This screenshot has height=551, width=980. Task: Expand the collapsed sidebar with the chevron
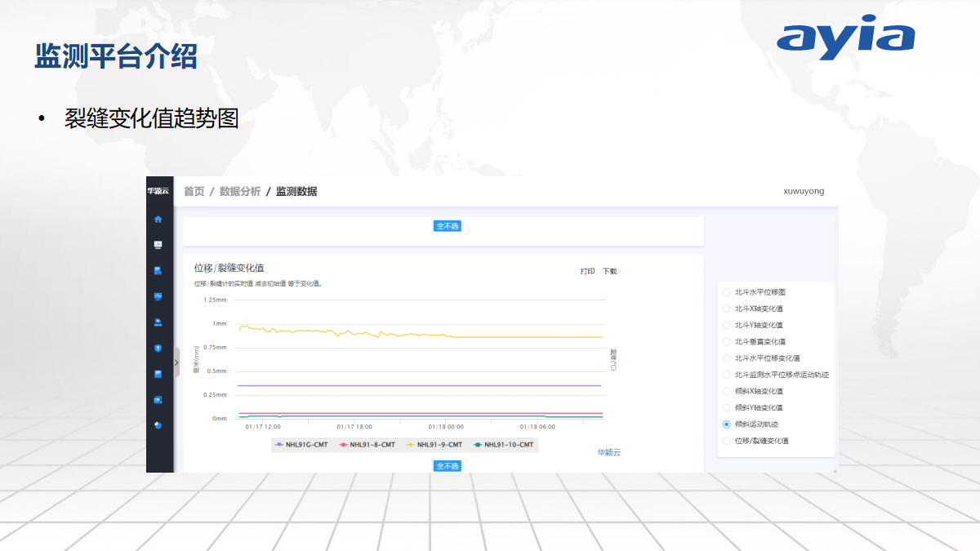tap(176, 362)
